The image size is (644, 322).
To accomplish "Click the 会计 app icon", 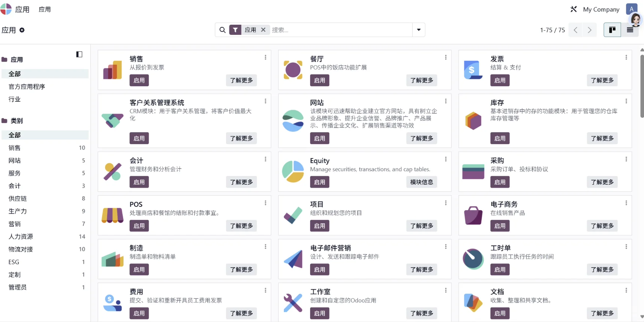I will pos(113,172).
